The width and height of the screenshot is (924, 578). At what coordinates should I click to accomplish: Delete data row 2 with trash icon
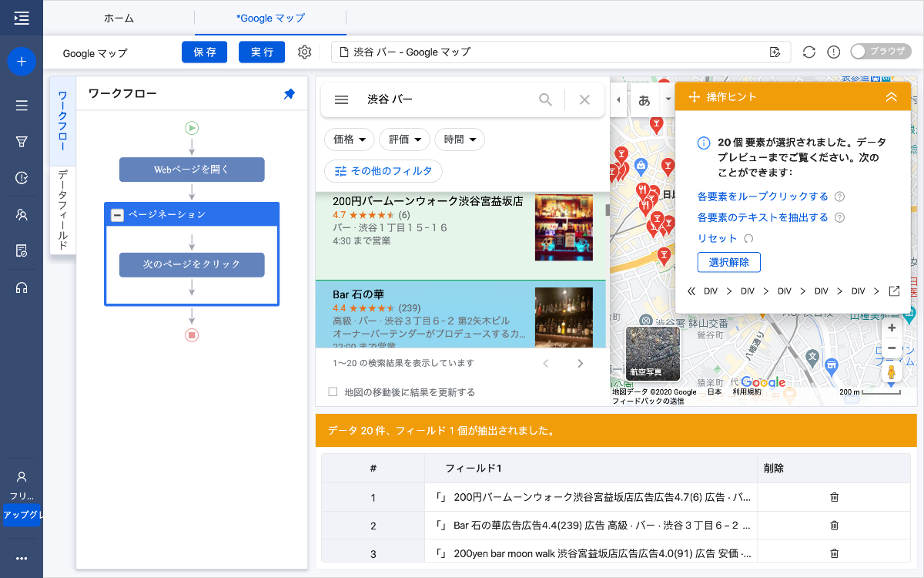(834, 526)
